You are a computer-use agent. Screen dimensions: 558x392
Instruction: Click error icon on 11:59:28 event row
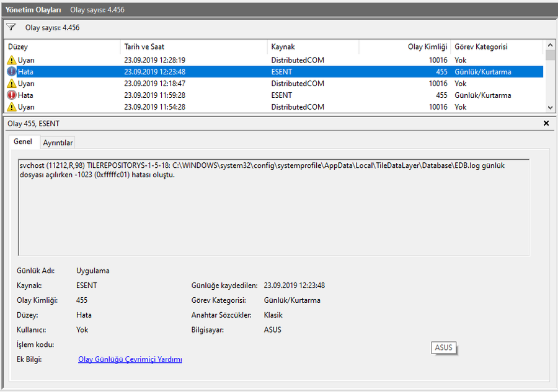pos(12,95)
